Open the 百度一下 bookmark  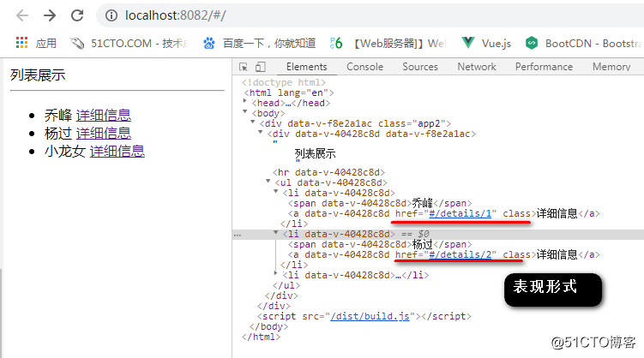(x=259, y=43)
